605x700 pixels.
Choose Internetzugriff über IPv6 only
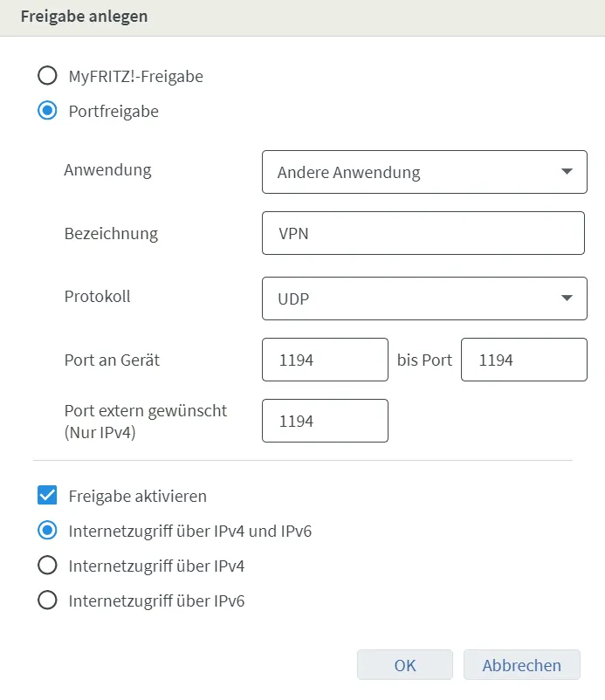coord(47,600)
